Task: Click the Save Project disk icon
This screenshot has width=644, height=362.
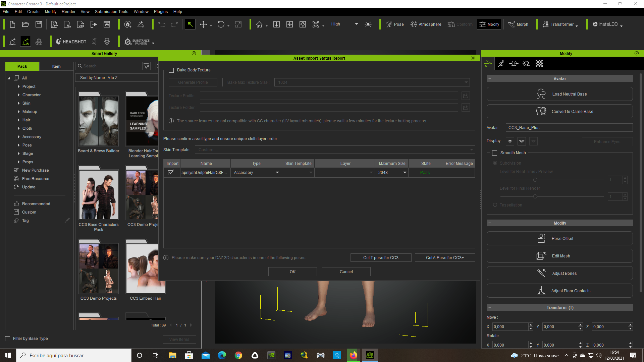Action: tap(39, 24)
